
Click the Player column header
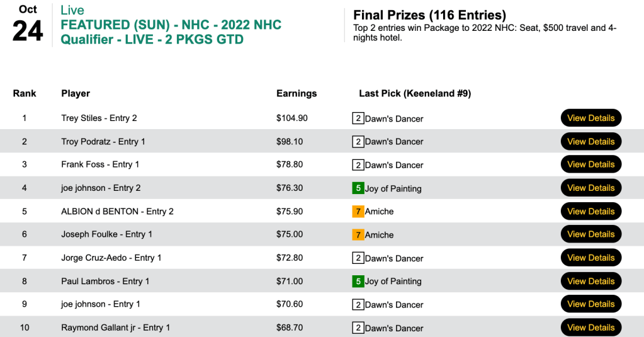76,93
